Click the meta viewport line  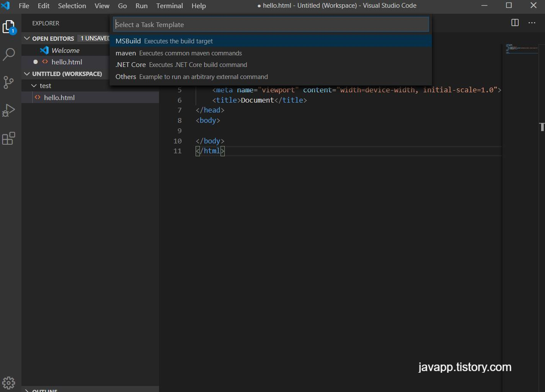tap(357, 90)
